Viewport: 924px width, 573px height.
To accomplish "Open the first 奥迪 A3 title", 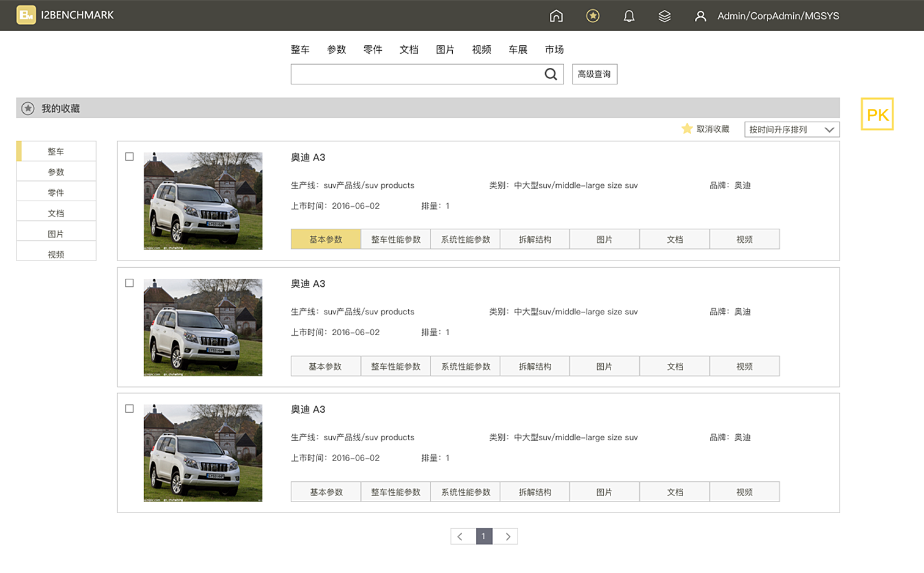I will 308,157.
